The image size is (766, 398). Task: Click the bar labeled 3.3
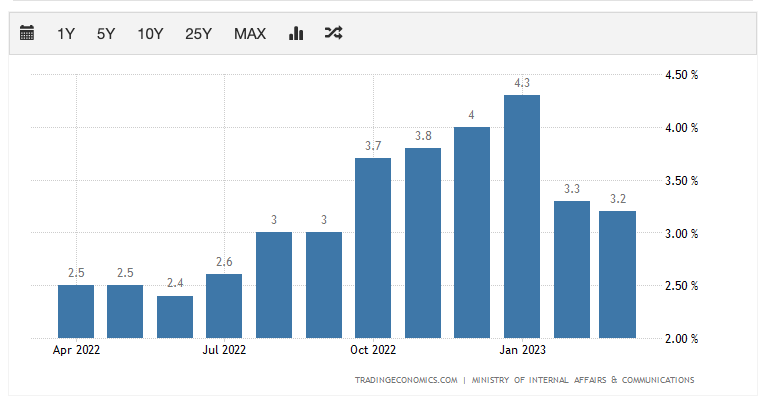point(572,270)
